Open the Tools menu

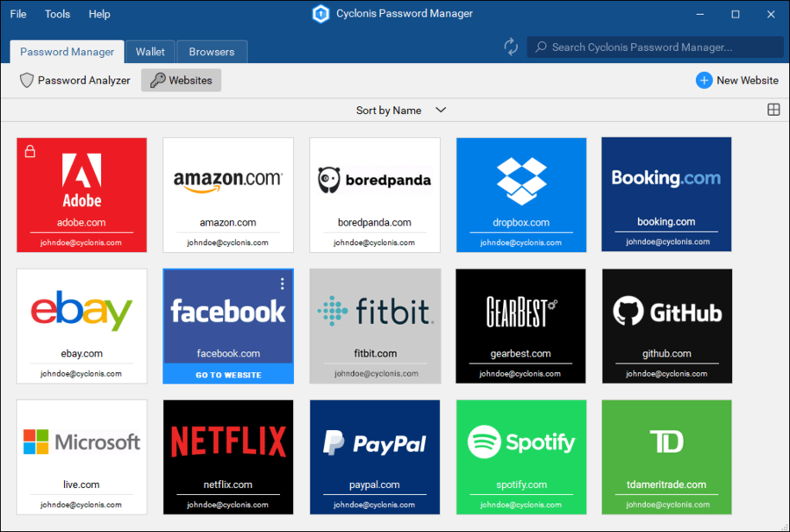(x=58, y=13)
